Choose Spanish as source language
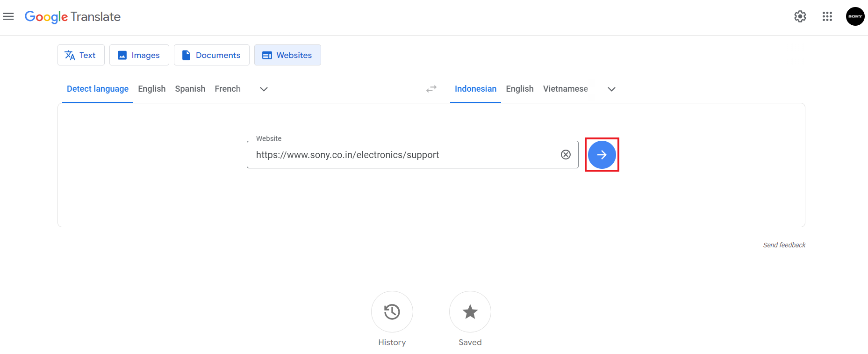The image size is (868, 354). pos(190,89)
